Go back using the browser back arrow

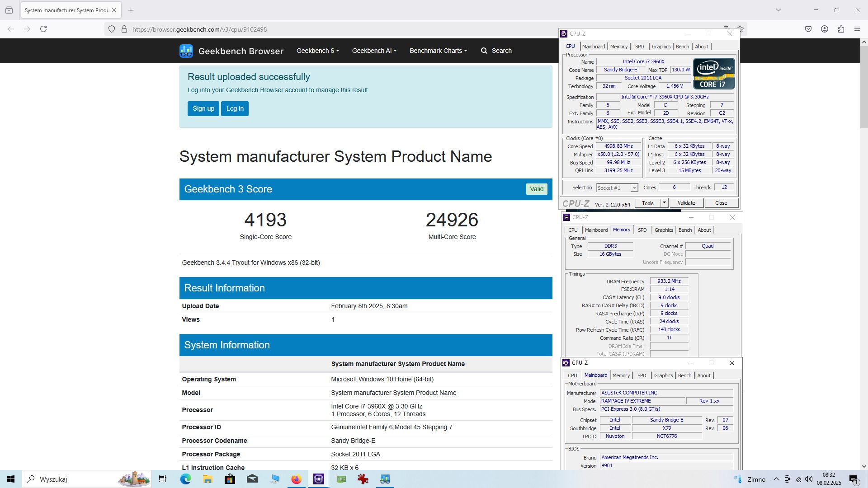(11, 29)
